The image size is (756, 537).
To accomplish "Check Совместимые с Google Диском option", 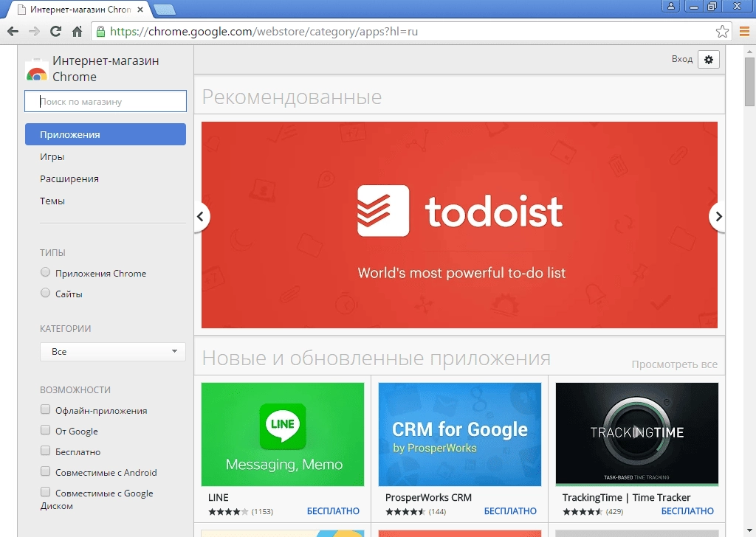I will (x=45, y=492).
